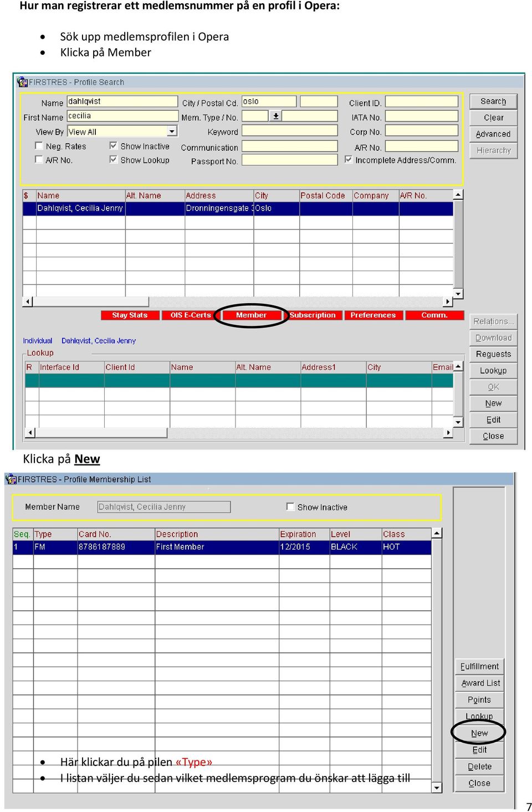This screenshot has height=812, width=532.
Task: Click Edit button in Profile Search window
Action: 493,420
